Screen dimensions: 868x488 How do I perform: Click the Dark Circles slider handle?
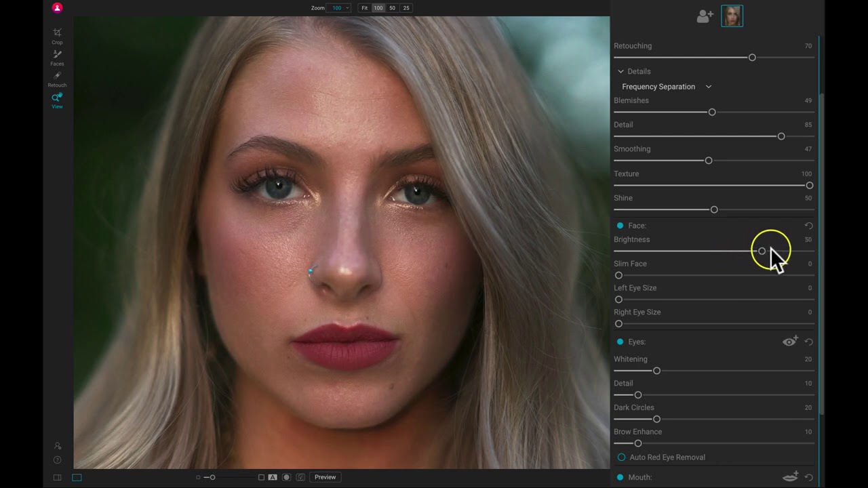point(656,420)
